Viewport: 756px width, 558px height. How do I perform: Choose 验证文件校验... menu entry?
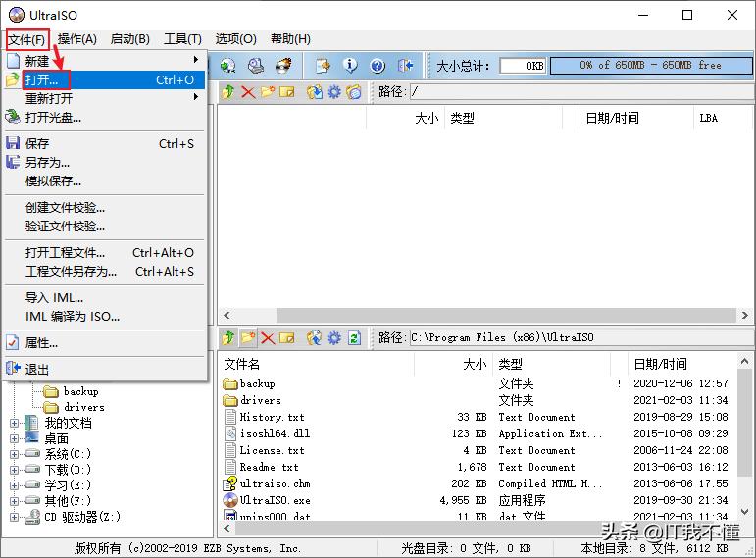105,227
